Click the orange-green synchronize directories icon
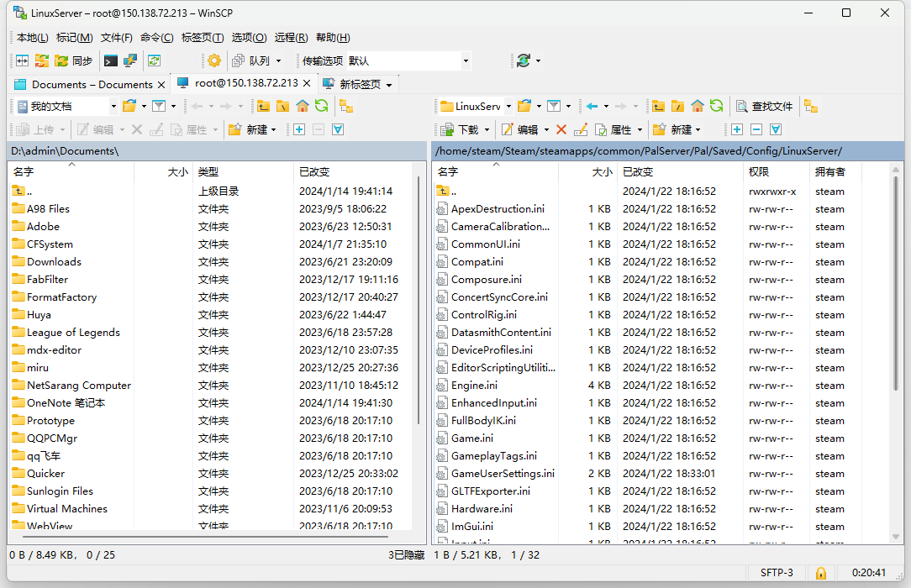The width and height of the screenshot is (911, 588). (x=42, y=61)
